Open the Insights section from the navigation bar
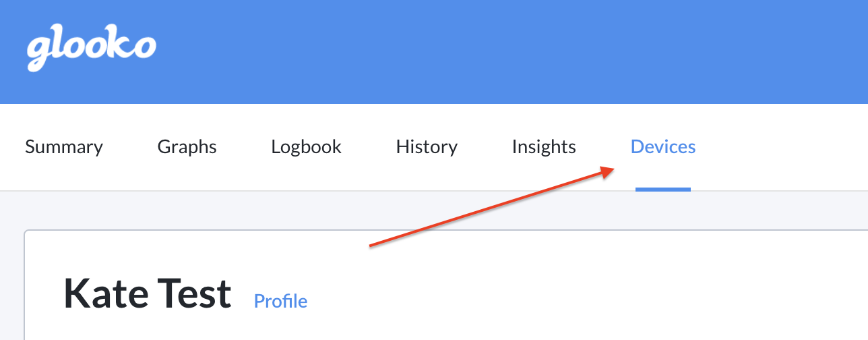868x340 pixels. tap(544, 147)
